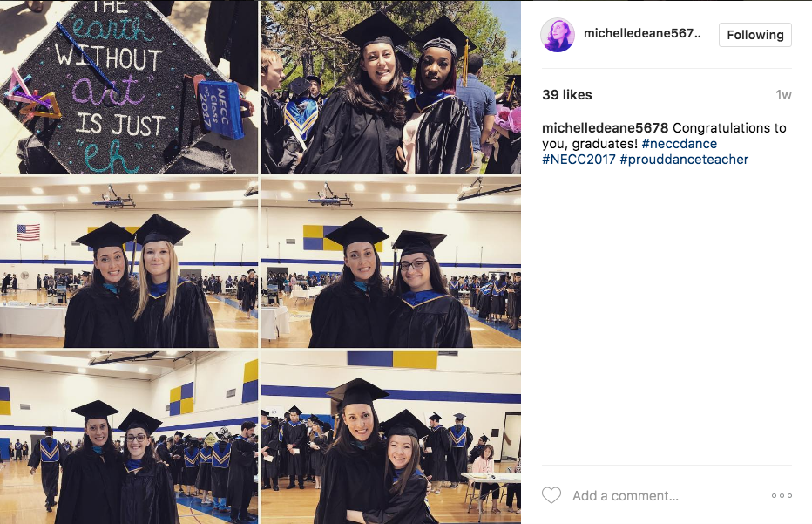
Task: Click the caption text 'Congratulations to you, graduates!'
Action: tap(665, 136)
